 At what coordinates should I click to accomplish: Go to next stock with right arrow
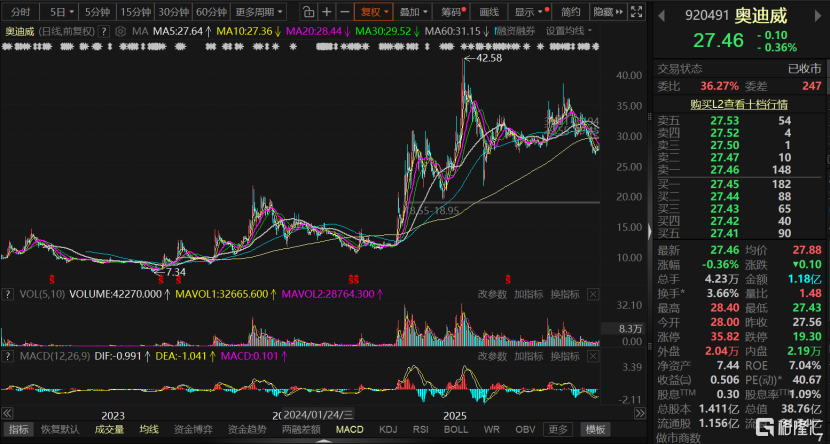pyautogui.click(x=818, y=16)
